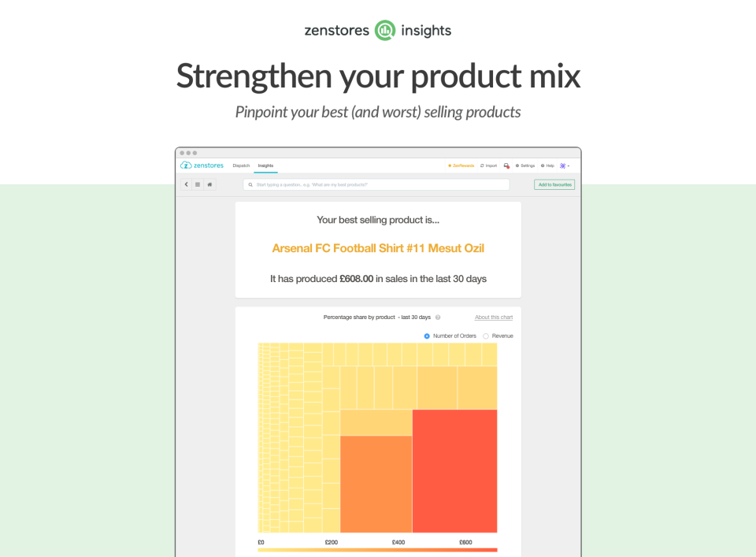This screenshot has height=557, width=756.
Task: Expand the user avatar dropdown menu
Action: pos(565,165)
